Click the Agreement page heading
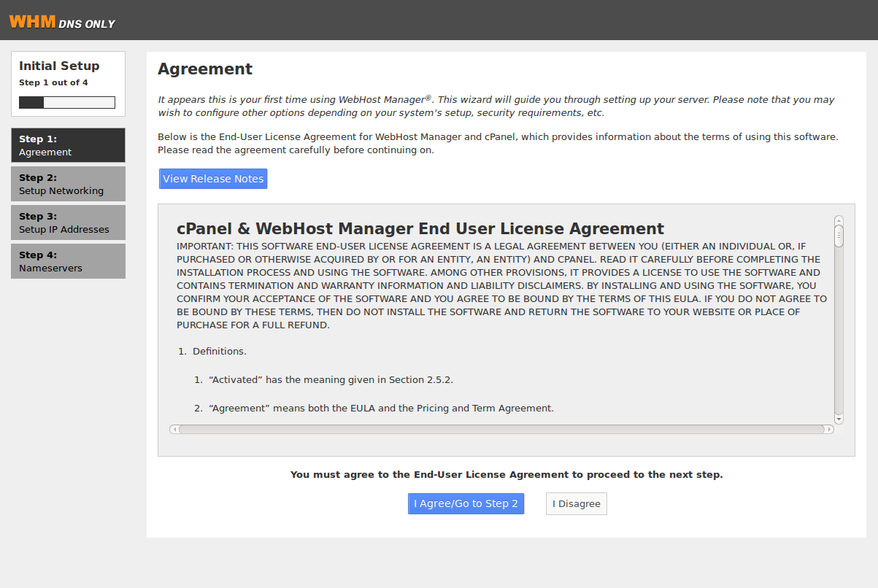This screenshot has width=878, height=588. pyautogui.click(x=205, y=69)
